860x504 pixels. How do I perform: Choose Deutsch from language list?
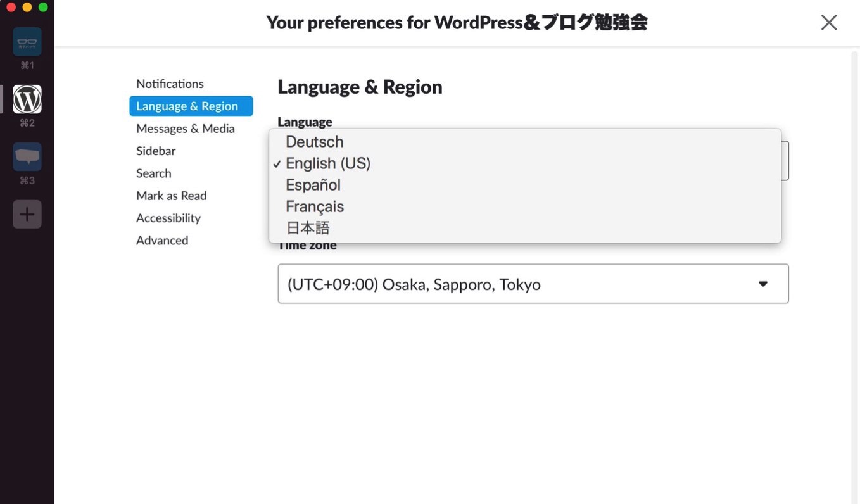525,142
